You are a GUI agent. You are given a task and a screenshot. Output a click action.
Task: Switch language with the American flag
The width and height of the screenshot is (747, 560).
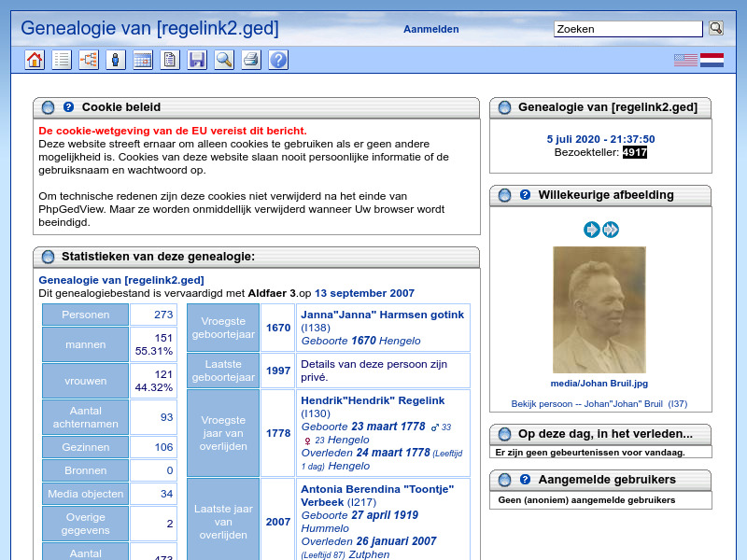[684, 60]
